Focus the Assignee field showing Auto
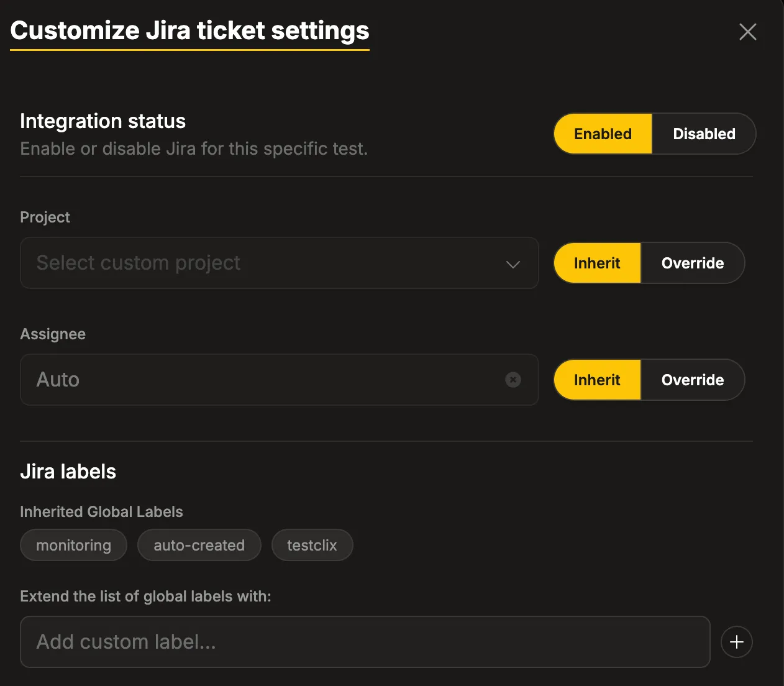The height and width of the screenshot is (686, 784). [x=280, y=380]
